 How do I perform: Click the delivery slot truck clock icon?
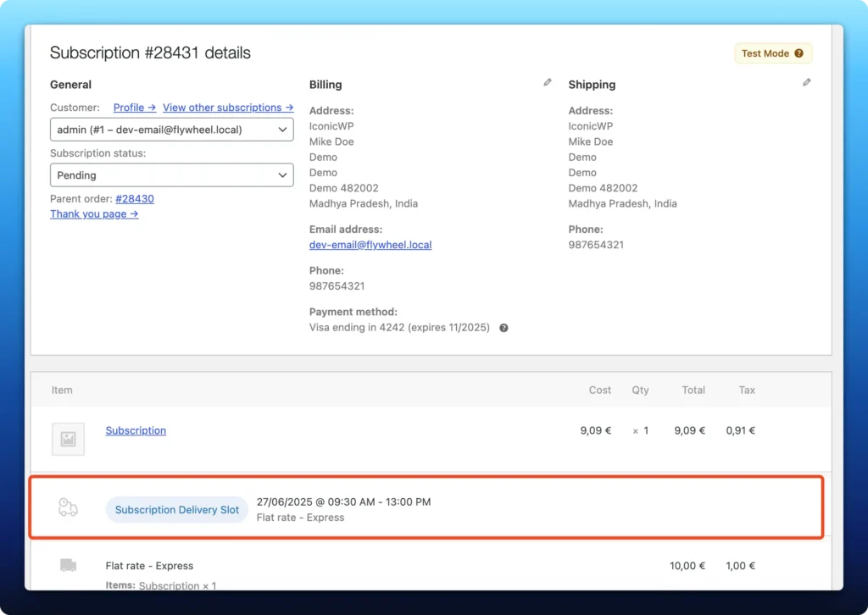(x=68, y=507)
